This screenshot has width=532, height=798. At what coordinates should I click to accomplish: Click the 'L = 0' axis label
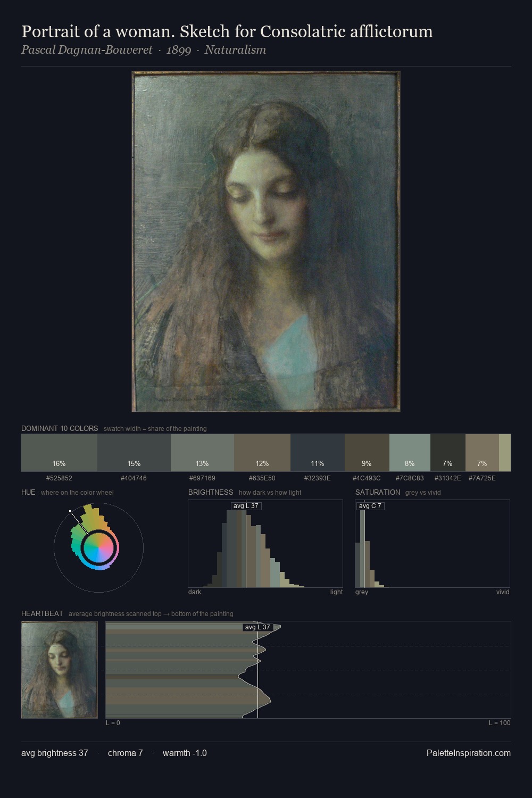pos(113,723)
